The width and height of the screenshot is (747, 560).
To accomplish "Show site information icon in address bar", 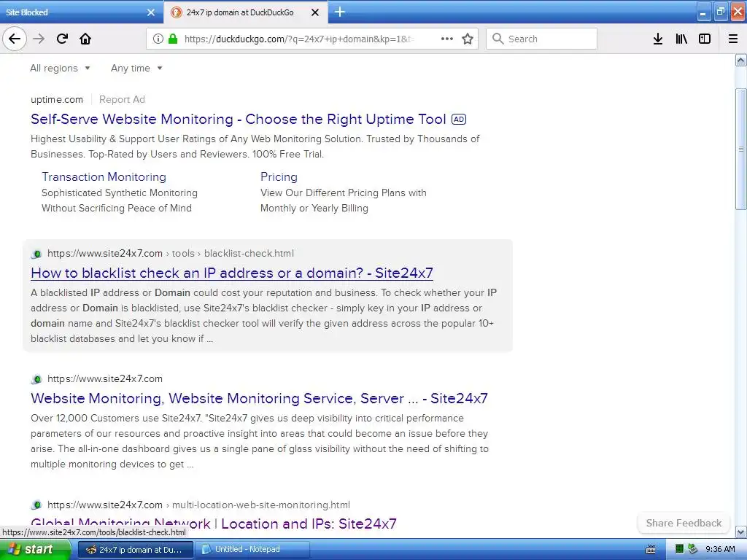I will tap(158, 39).
